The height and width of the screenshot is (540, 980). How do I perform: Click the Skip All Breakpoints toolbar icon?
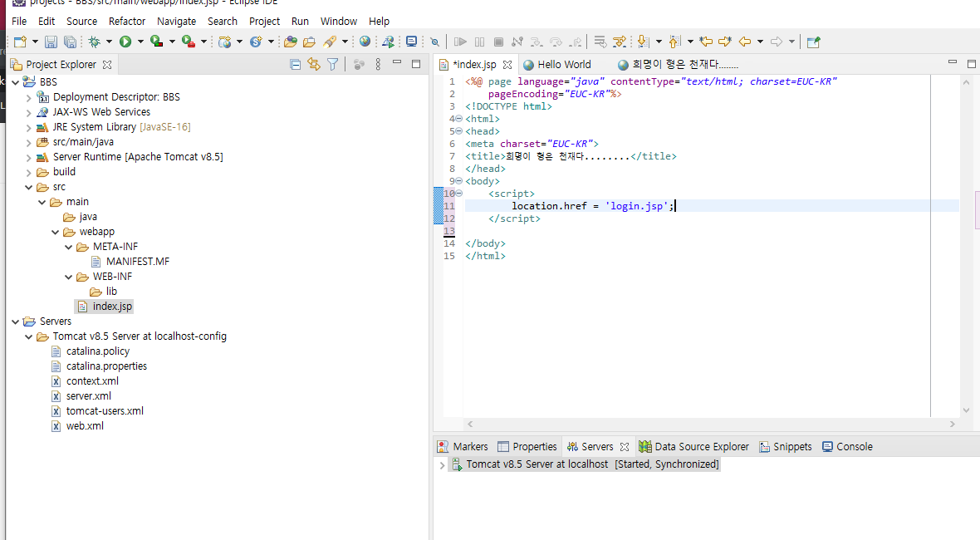(435, 42)
